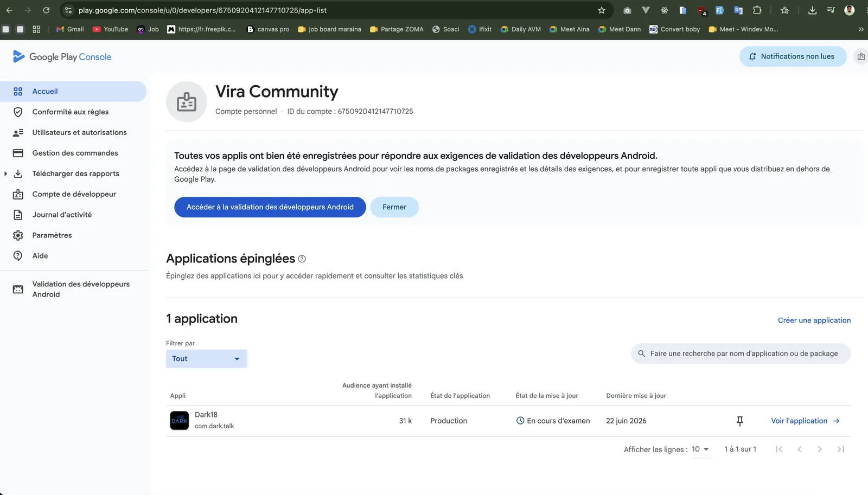
Task: Click Accéder à la validation des développeurs Android
Action: point(270,207)
